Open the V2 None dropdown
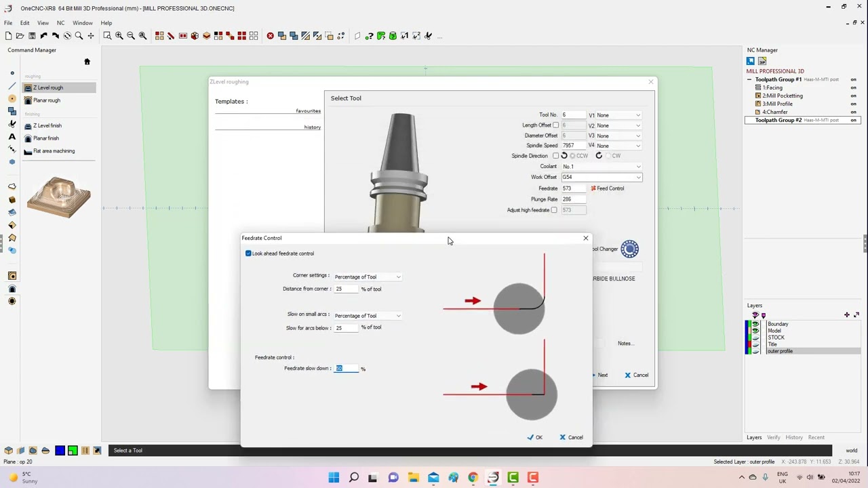Image resolution: width=868 pixels, height=488 pixels. pyautogui.click(x=618, y=125)
